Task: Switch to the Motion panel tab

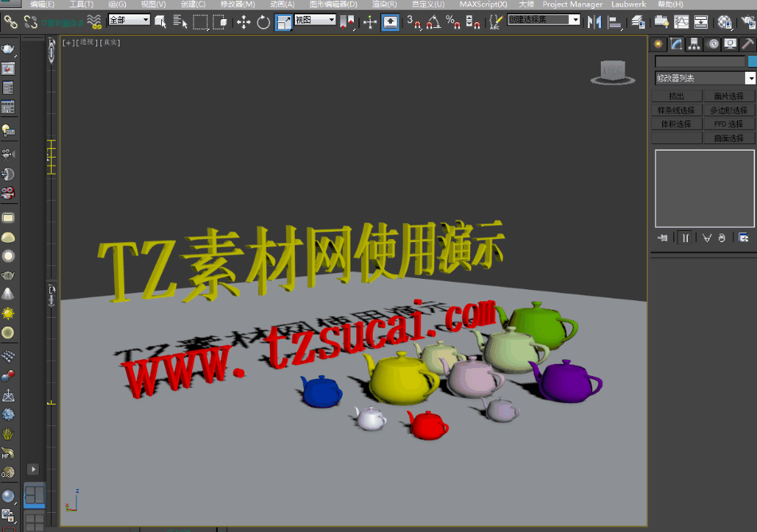Action: [x=712, y=45]
